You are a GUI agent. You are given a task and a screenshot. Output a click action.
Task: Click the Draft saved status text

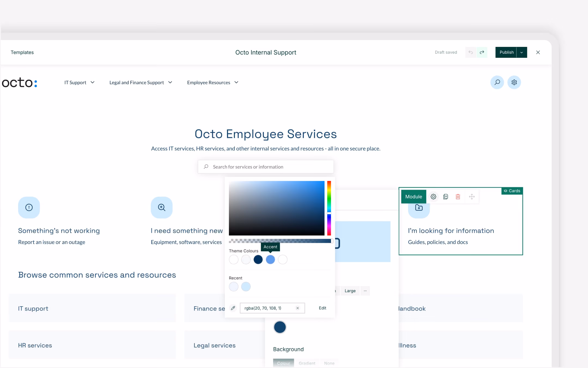446,52
